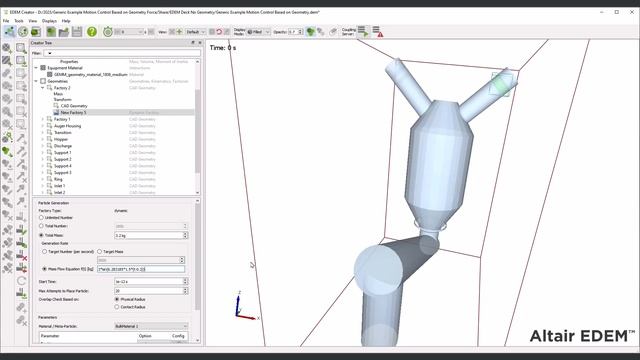Image resolution: width=640 pixels, height=360 pixels.
Task: Select the Transform item in tree
Action: point(62,99)
